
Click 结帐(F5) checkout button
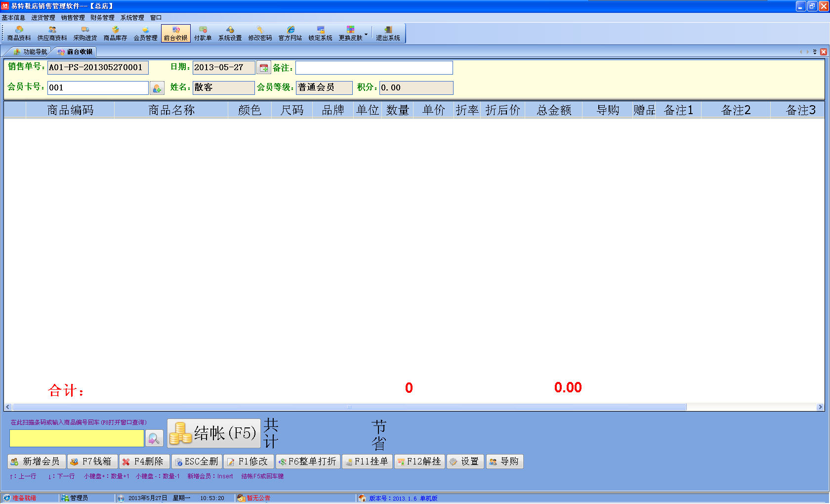pos(214,433)
